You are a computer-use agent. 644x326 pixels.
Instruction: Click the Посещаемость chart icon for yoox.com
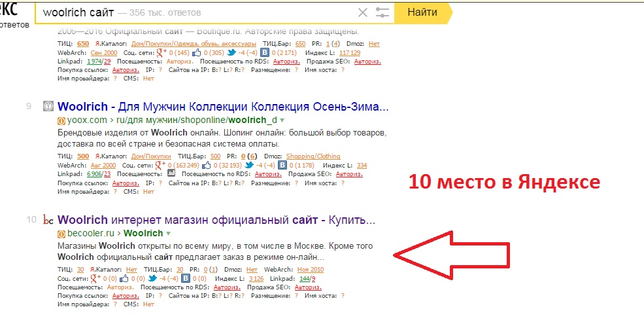pos(171,174)
